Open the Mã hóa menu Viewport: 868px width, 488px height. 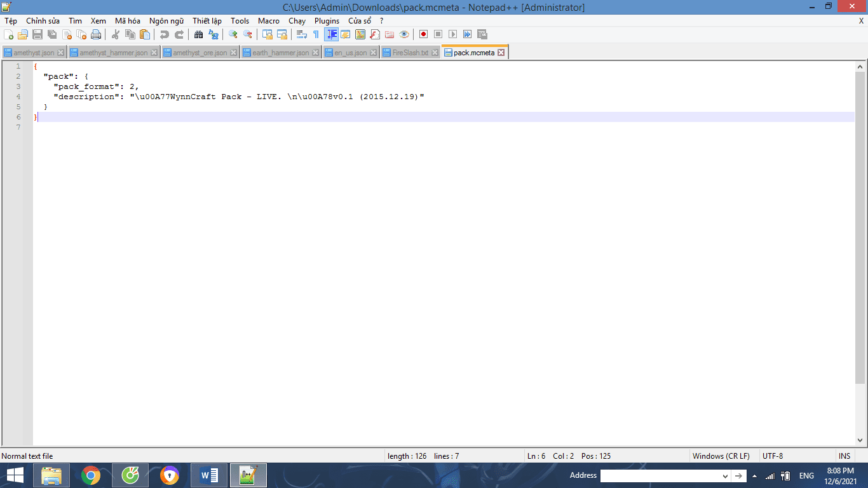(128, 21)
